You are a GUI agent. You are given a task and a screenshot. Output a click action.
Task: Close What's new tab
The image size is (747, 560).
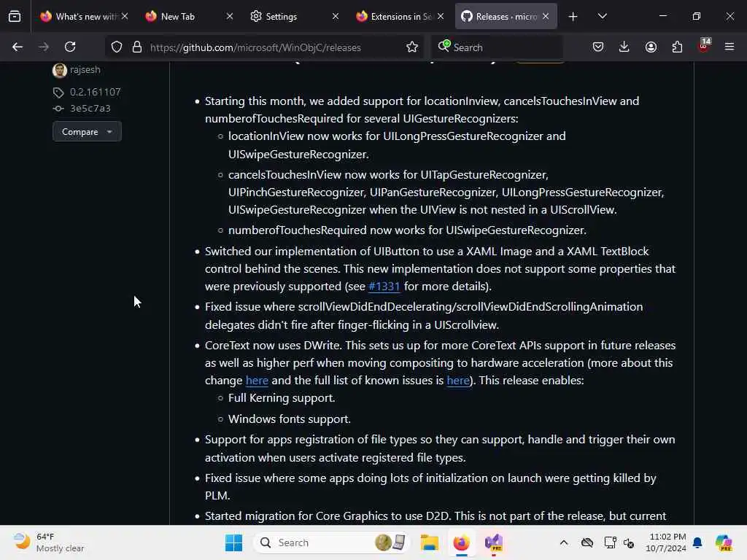pos(125,16)
